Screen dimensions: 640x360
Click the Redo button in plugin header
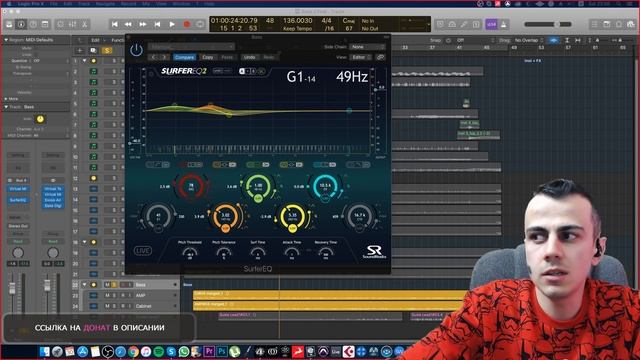coord(269,57)
